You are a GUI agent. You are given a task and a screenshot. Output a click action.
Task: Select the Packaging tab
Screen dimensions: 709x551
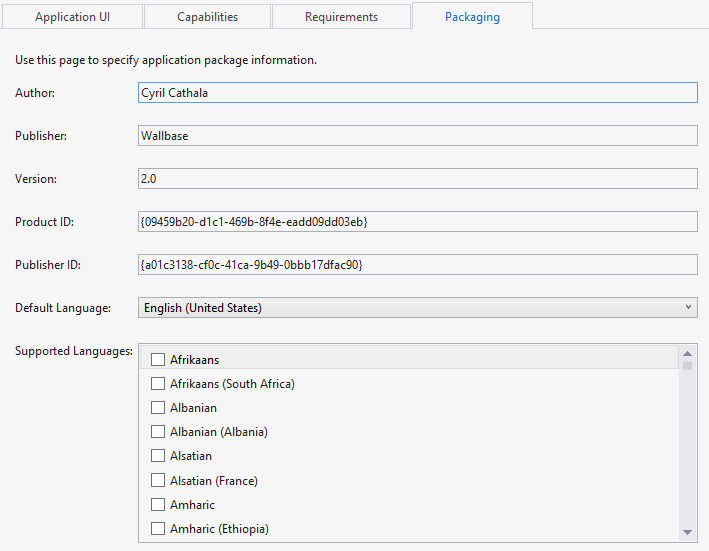coord(472,17)
